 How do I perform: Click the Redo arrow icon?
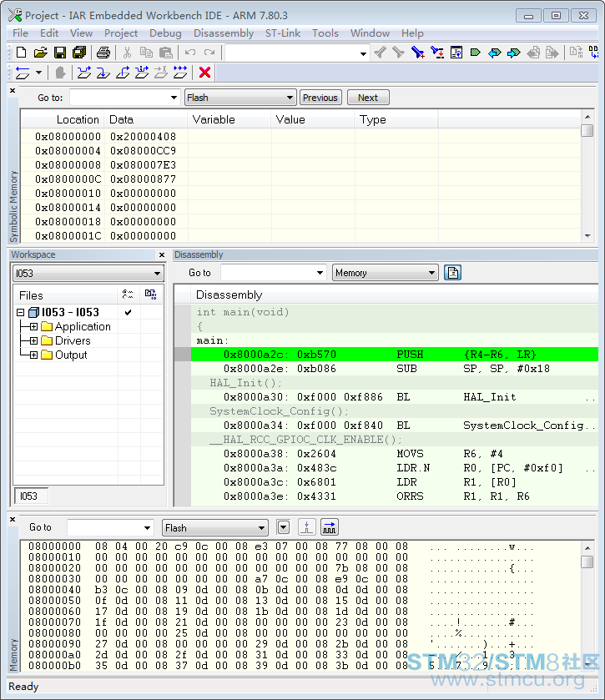(x=209, y=53)
